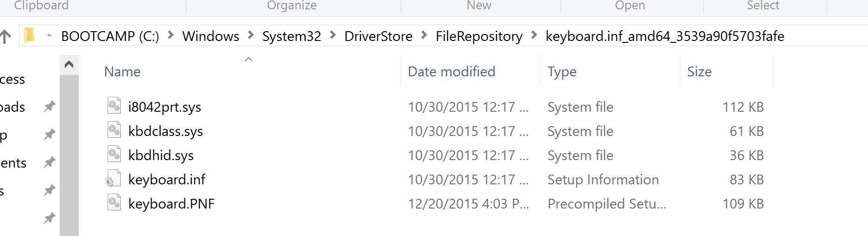Click the folder icon in address bar

[29, 35]
